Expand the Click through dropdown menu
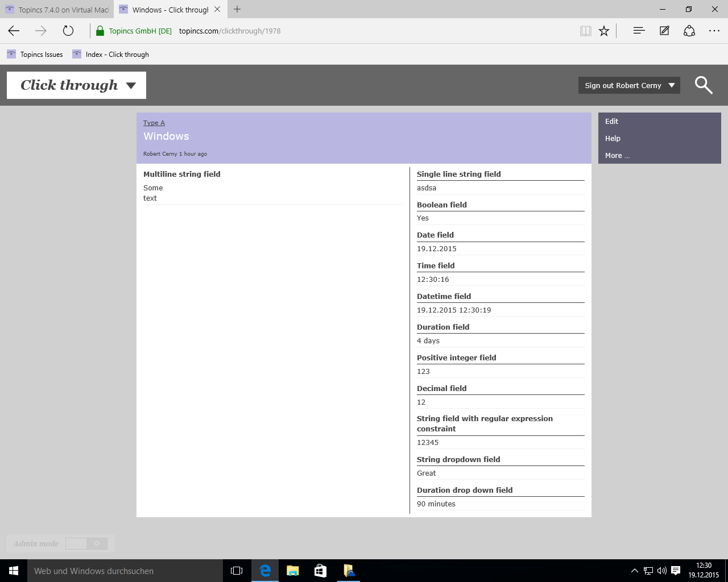This screenshot has width=728, height=582. (x=131, y=85)
